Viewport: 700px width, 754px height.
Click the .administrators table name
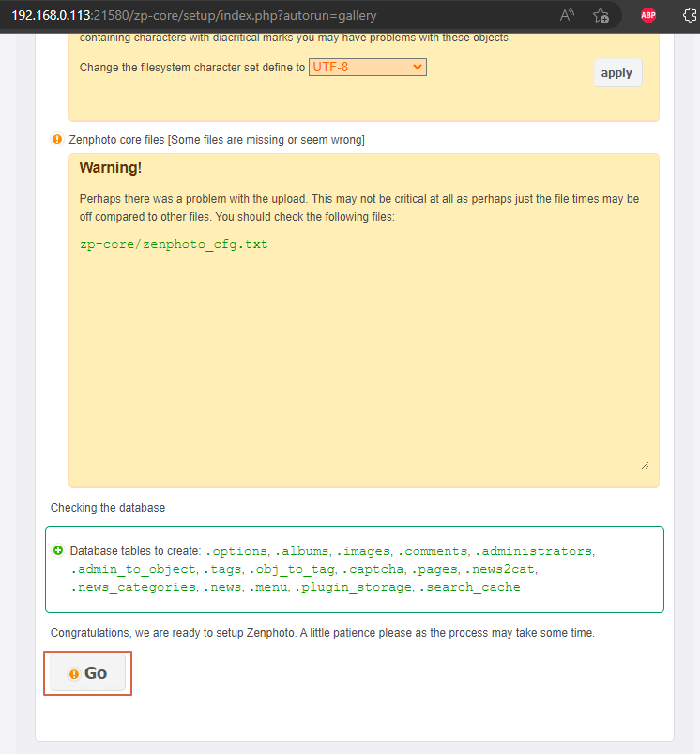click(x=533, y=551)
